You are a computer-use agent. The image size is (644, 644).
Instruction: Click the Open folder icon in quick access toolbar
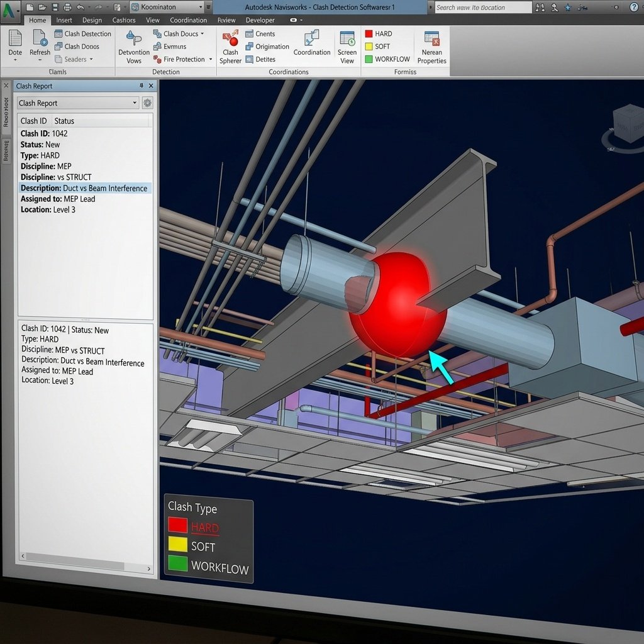[42, 7]
